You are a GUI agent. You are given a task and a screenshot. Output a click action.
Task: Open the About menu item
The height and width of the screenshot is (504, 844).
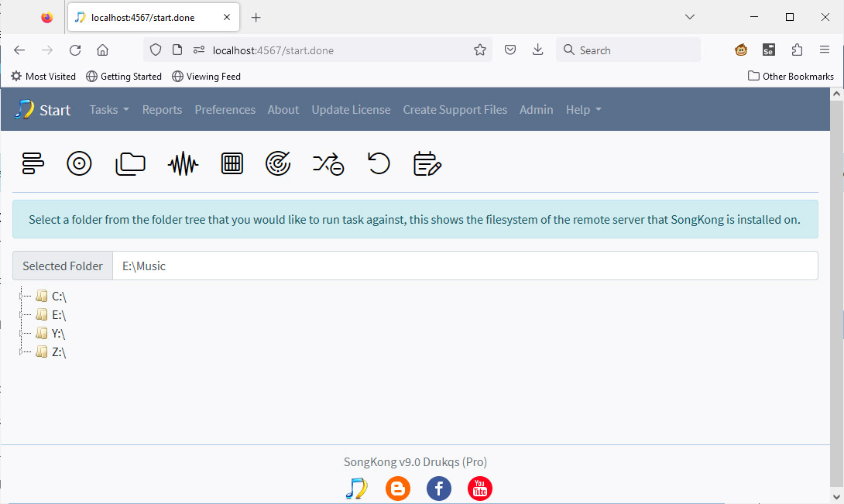click(x=283, y=110)
